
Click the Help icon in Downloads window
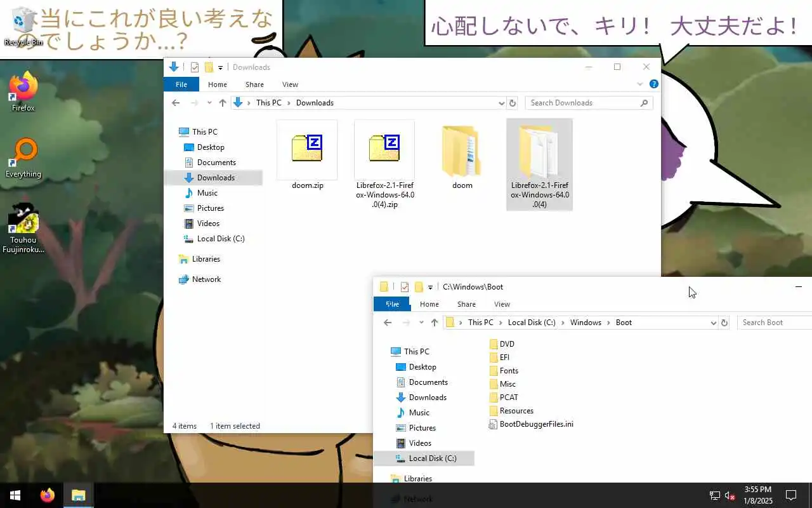pos(654,84)
